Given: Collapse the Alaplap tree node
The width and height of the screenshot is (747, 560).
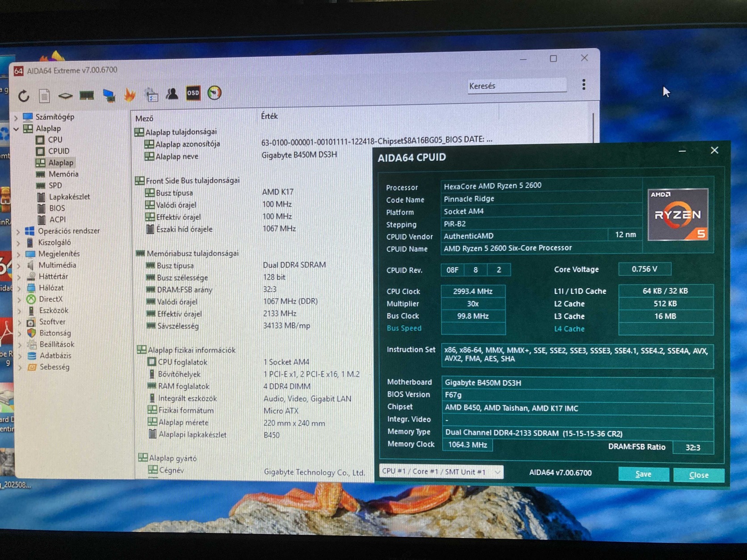Looking at the screenshot, I should [16, 129].
